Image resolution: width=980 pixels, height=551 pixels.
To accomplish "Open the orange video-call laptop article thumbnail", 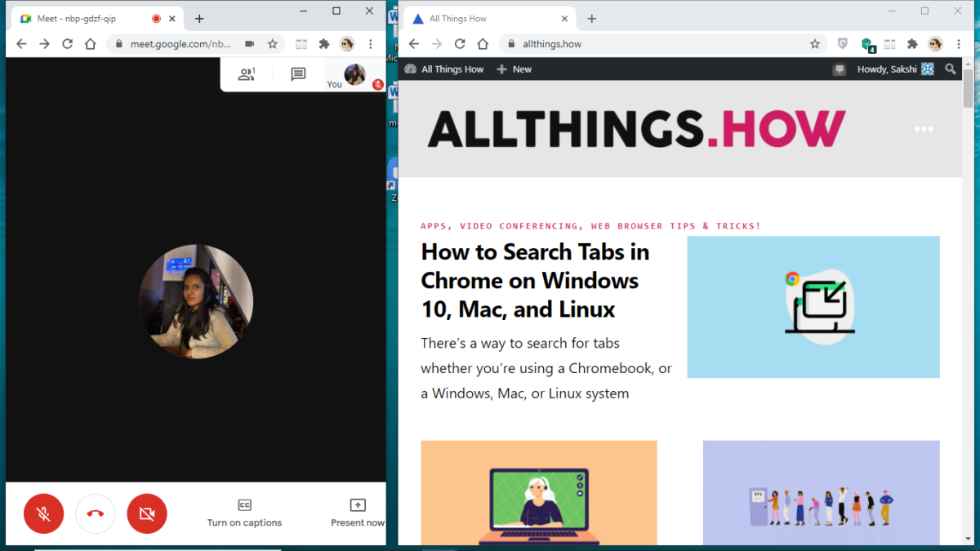I will coord(539,493).
